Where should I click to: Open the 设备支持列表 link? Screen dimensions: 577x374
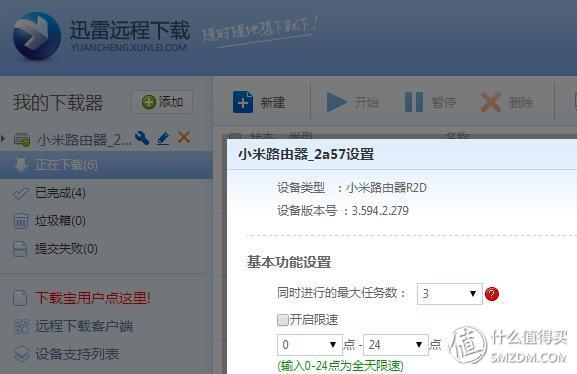pyautogui.click(x=77, y=354)
